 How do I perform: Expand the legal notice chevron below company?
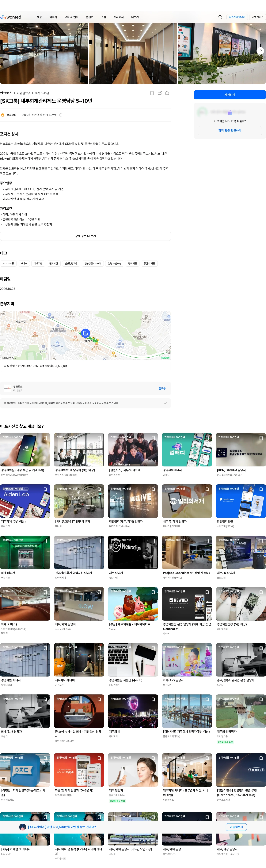click(x=165, y=403)
